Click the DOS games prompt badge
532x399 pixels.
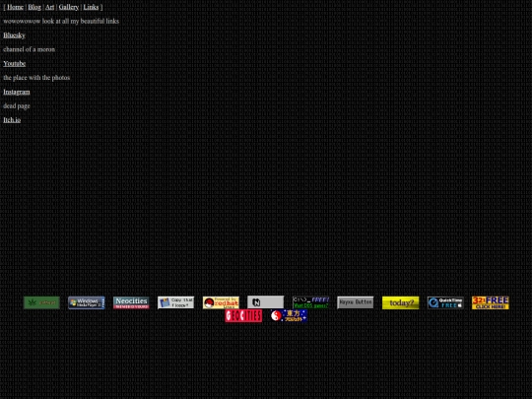[310, 302]
